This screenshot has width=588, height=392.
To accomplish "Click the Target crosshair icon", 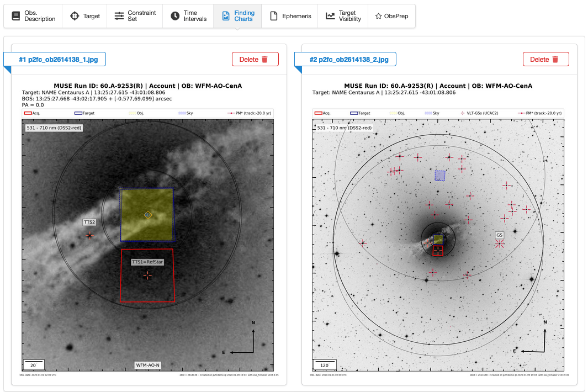I will point(75,16).
